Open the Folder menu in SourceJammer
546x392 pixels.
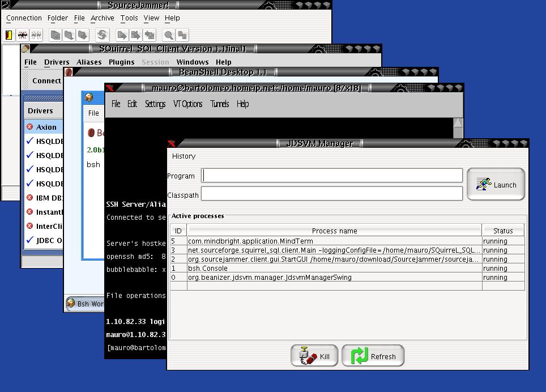(x=57, y=18)
